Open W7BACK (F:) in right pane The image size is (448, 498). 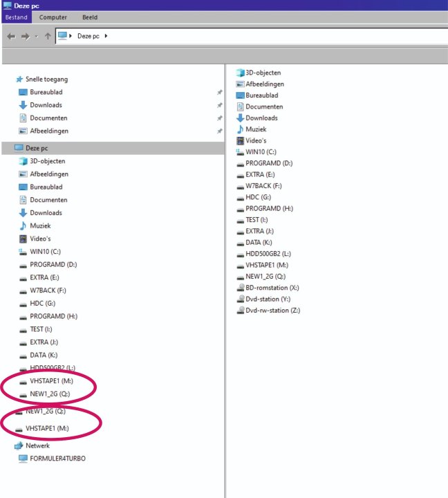[x=263, y=186]
